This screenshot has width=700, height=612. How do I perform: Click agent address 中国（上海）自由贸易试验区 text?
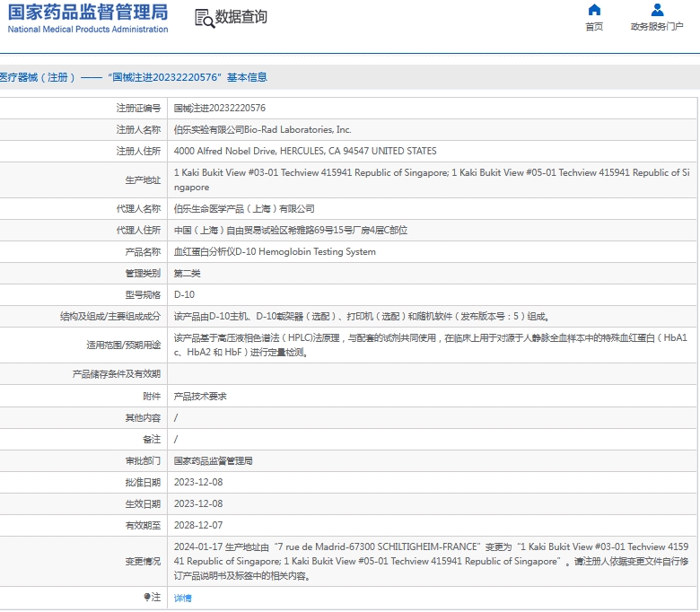(x=290, y=231)
